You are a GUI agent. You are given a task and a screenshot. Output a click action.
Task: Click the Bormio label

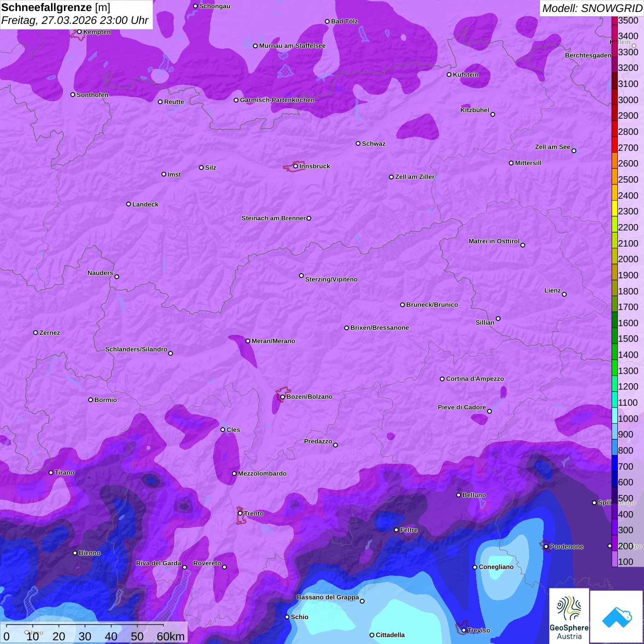tap(106, 400)
